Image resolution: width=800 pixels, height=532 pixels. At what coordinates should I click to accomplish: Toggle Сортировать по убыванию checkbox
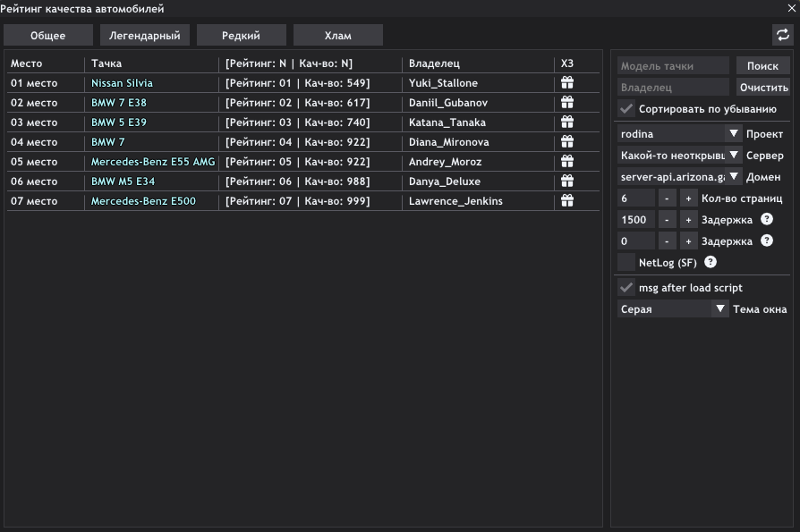626,108
